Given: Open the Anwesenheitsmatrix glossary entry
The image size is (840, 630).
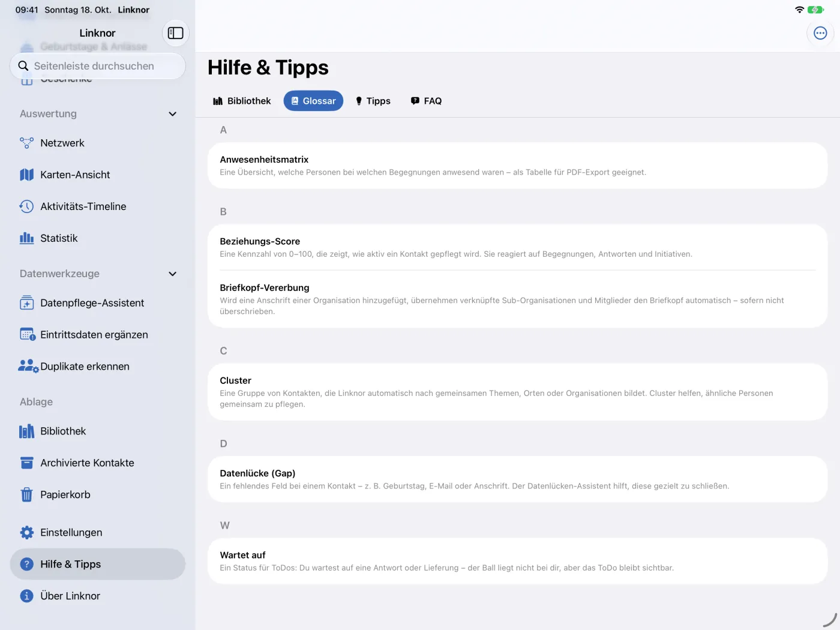Looking at the screenshot, I should pos(517,166).
